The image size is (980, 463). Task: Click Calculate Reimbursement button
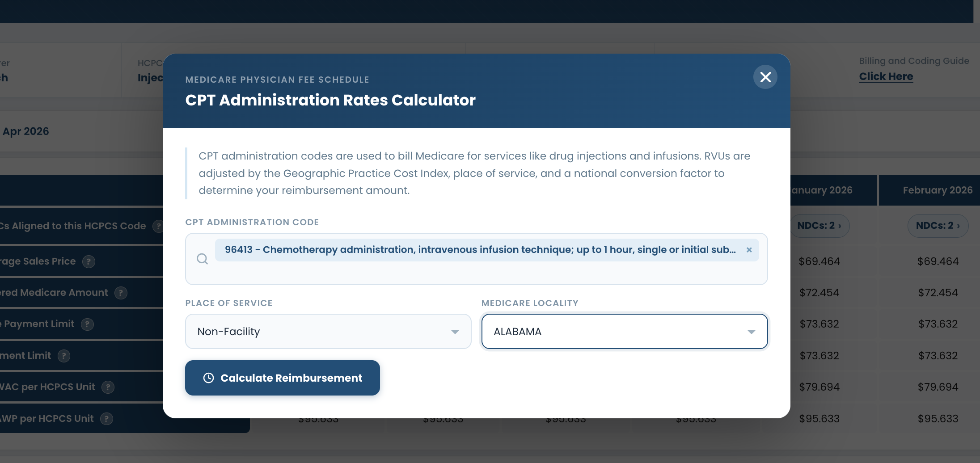coord(283,378)
